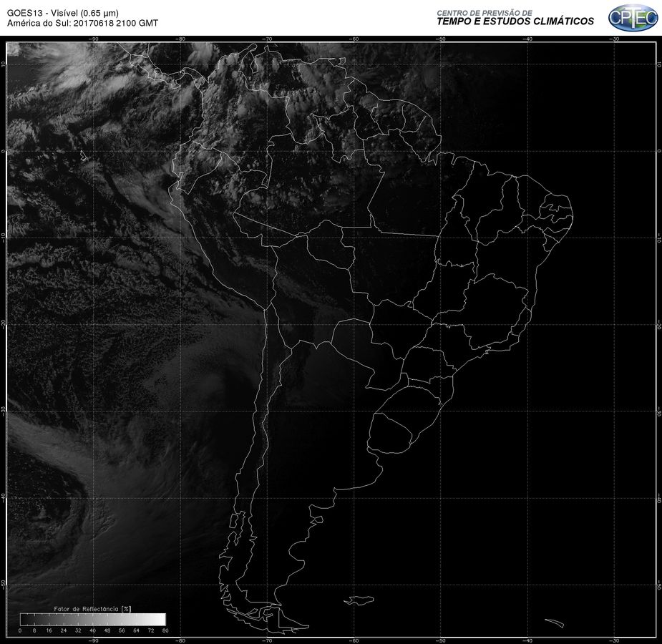The height and width of the screenshot is (644, 662).
Task: Click the -50 longitude label on top axis
Action: [440, 39]
